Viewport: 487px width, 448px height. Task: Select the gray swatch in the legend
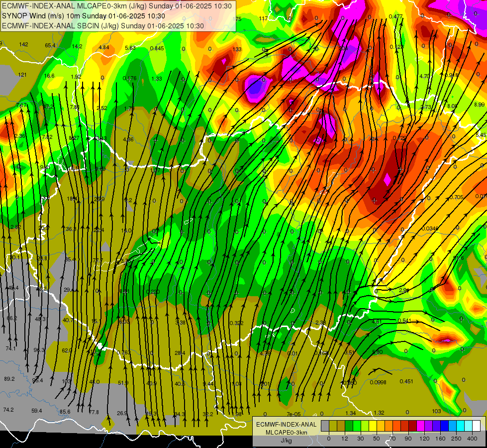[x=325, y=426]
